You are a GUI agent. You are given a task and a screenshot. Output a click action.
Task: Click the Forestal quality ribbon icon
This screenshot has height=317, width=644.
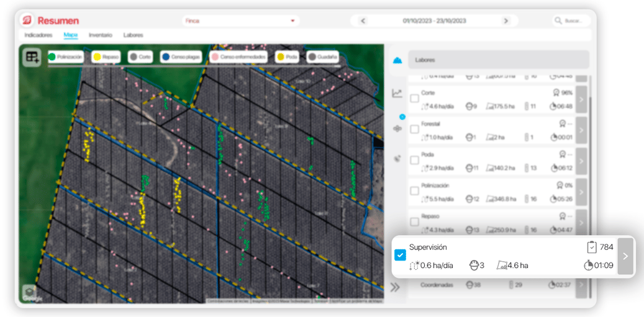coord(561,123)
